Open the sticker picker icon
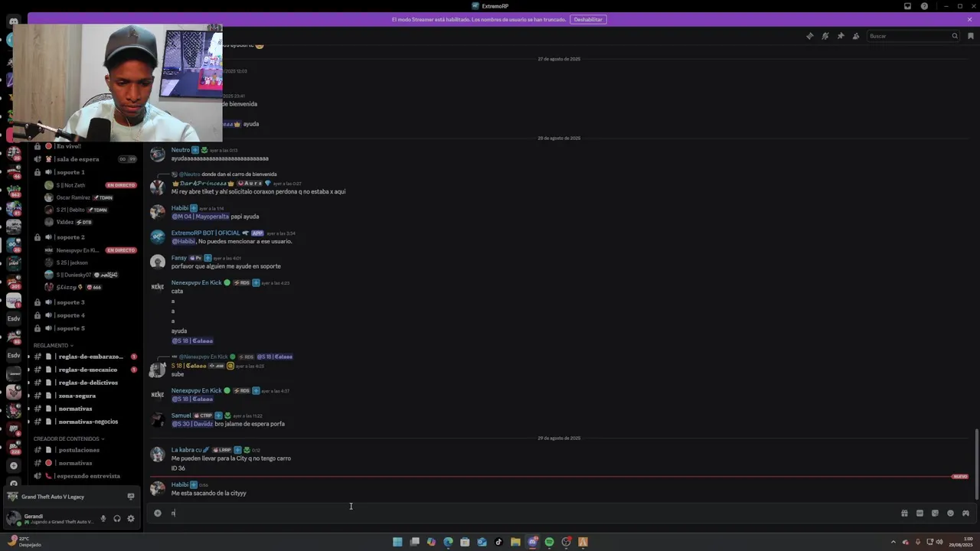The image size is (980, 551). click(935, 514)
